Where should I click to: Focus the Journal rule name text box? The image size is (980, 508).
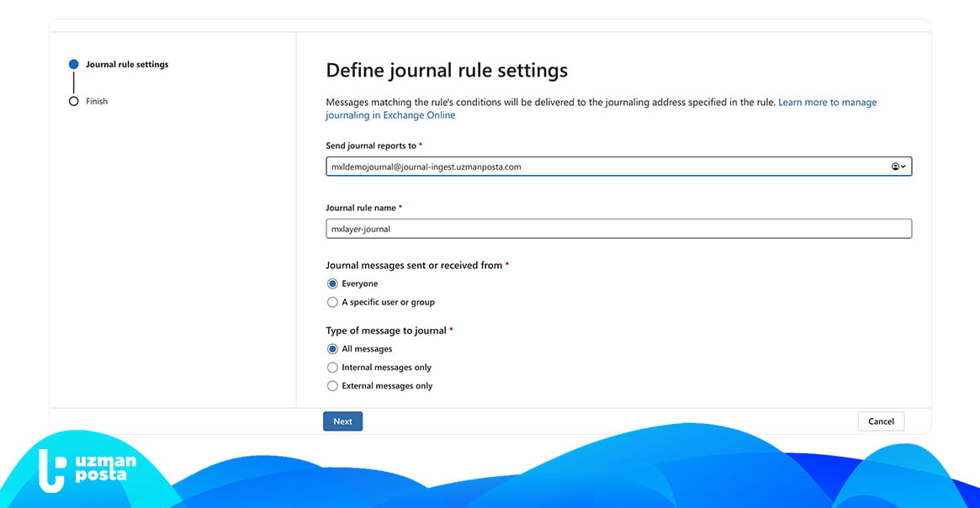(x=618, y=229)
